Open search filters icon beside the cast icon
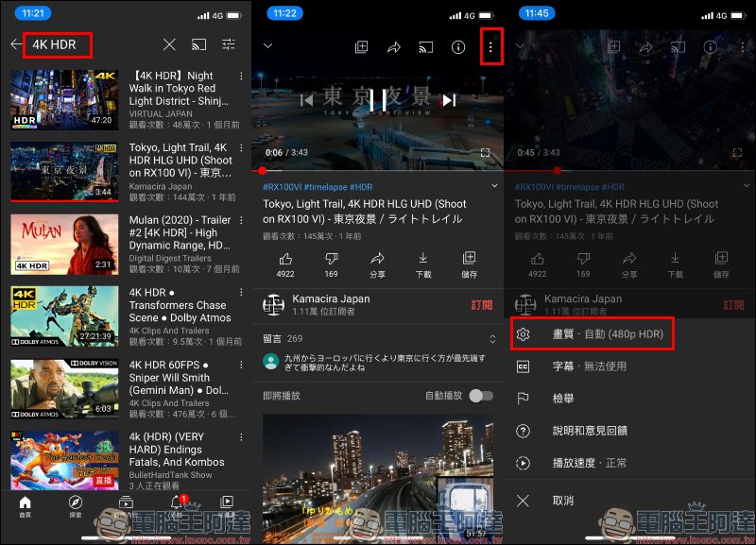The image size is (756, 545). click(x=229, y=44)
